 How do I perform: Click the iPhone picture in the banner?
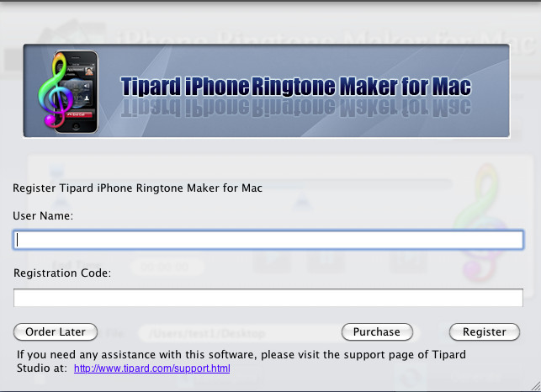coord(77,92)
